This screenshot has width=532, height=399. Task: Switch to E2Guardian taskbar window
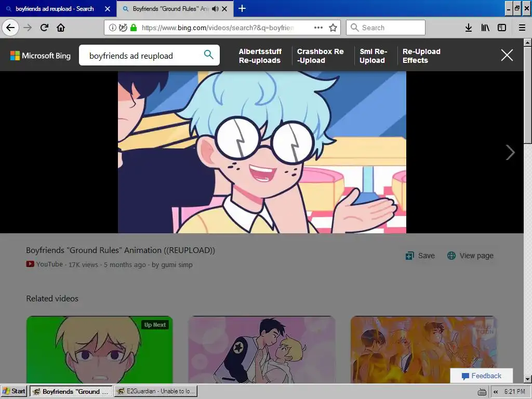(156, 391)
